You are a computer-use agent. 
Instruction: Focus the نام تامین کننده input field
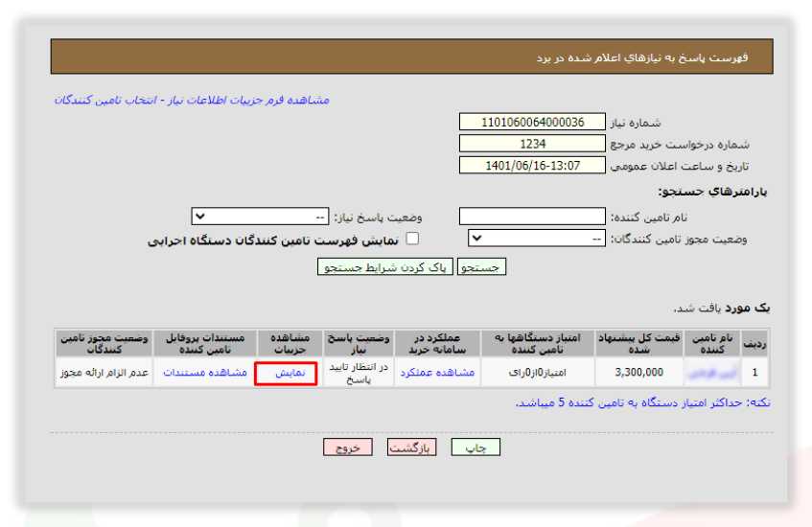tap(532, 217)
